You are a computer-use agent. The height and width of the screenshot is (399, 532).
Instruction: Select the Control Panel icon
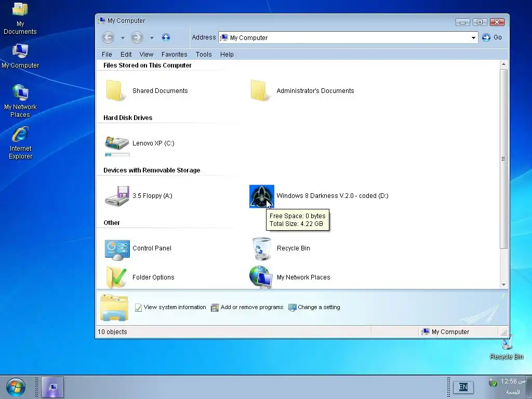tap(117, 250)
